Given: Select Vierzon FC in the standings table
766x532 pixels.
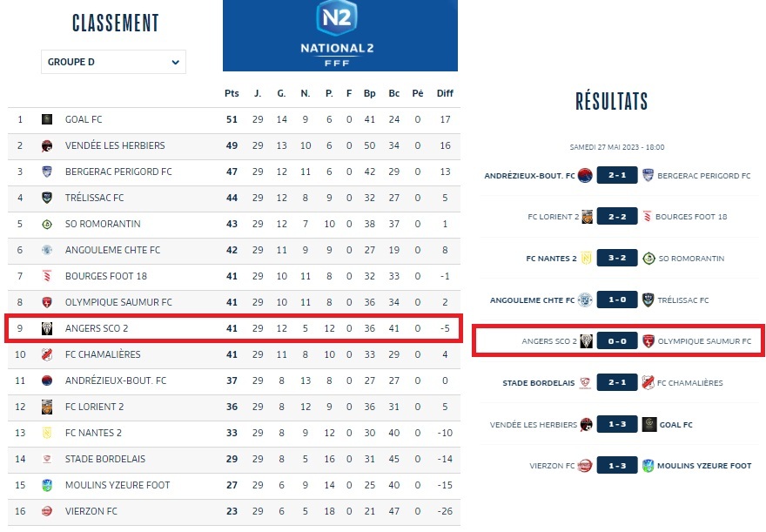Looking at the screenshot, I should (x=91, y=511).
